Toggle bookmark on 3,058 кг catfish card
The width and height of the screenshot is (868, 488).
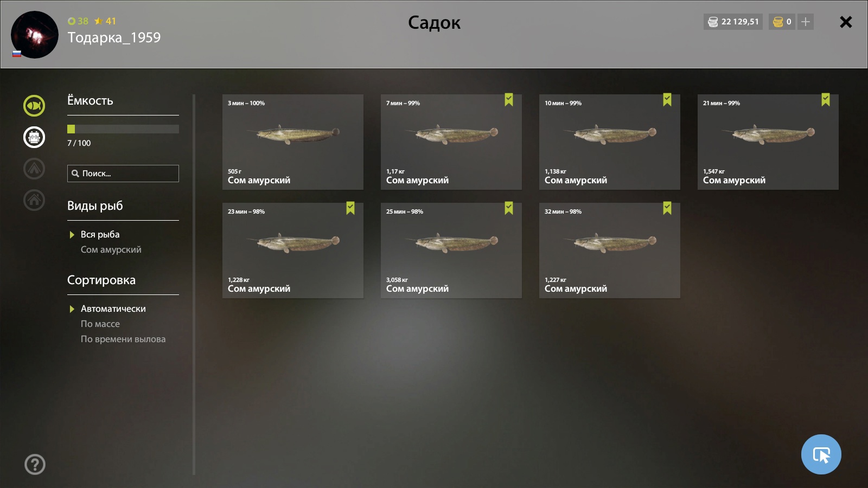tap(508, 208)
